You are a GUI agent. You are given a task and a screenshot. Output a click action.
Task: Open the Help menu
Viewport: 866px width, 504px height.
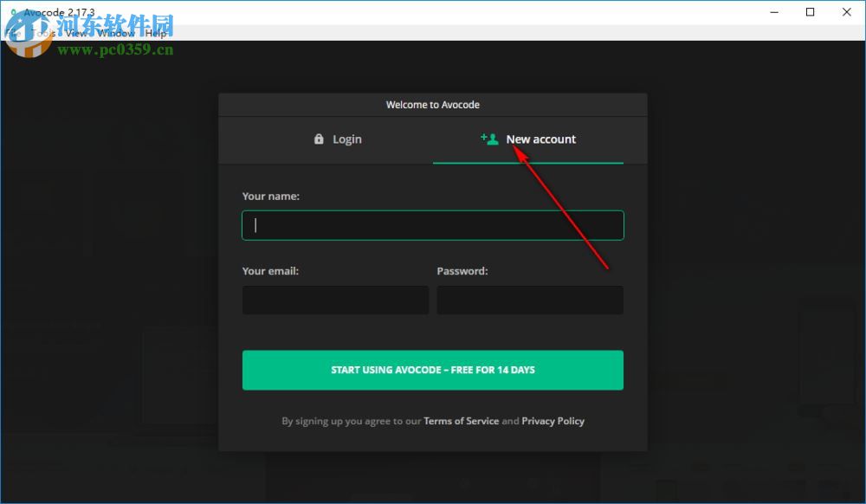(156, 33)
